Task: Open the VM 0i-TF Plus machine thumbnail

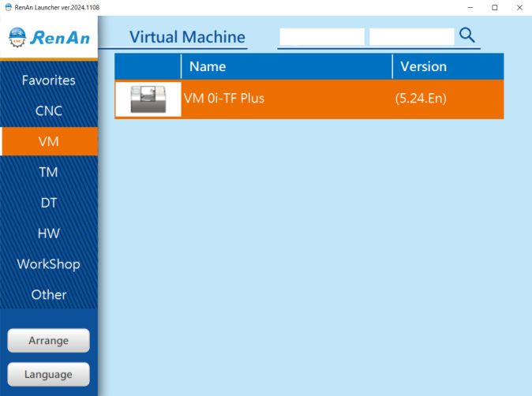Action: [x=148, y=99]
